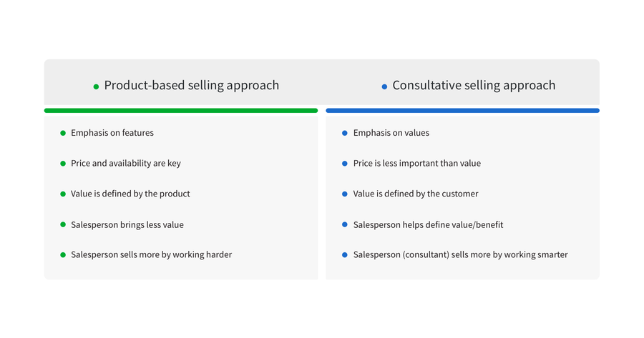
Task: Click blue bullet next to 'Salesperson helps define value/benefit'
Action: tap(345, 224)
